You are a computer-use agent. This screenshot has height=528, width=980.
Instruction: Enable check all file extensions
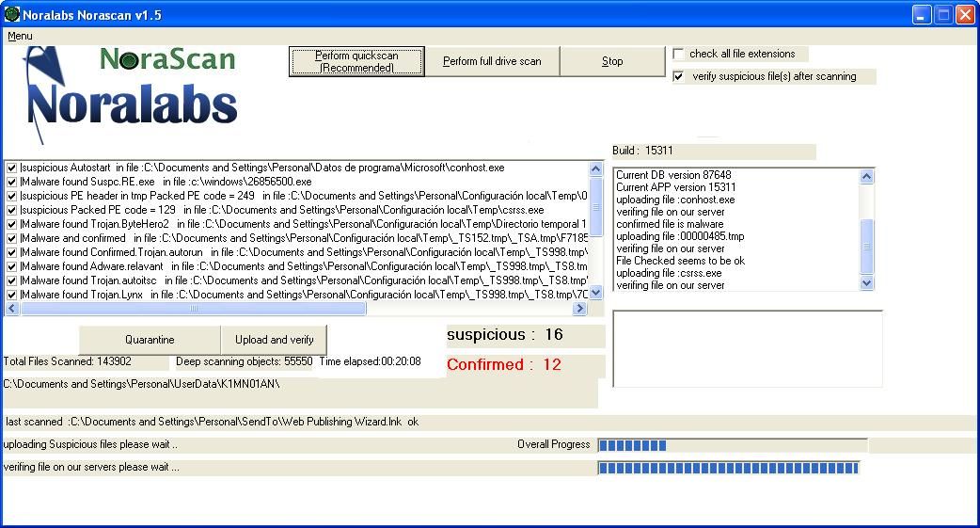click(x=678, y=54)
